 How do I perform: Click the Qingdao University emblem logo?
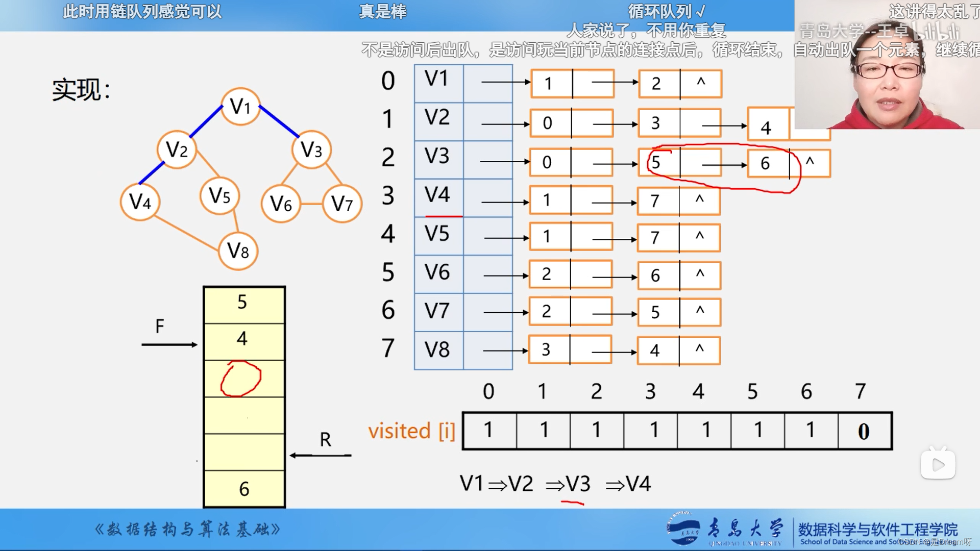(x=683, y=529)
